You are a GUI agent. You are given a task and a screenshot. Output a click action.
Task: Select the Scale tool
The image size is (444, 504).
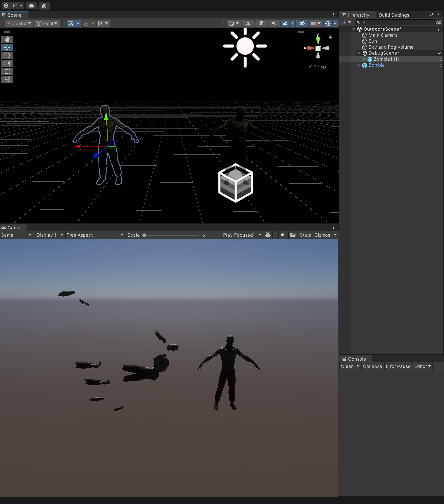pos(7,63)
